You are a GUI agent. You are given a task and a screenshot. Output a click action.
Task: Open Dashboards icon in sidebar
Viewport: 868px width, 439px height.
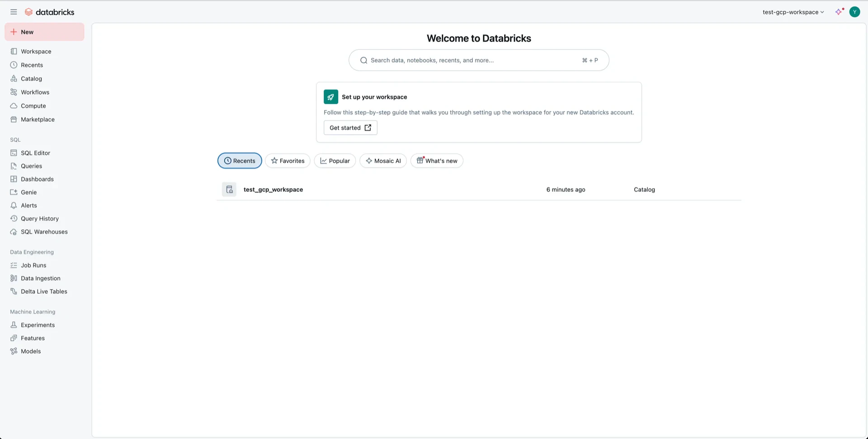coord(14,179)
